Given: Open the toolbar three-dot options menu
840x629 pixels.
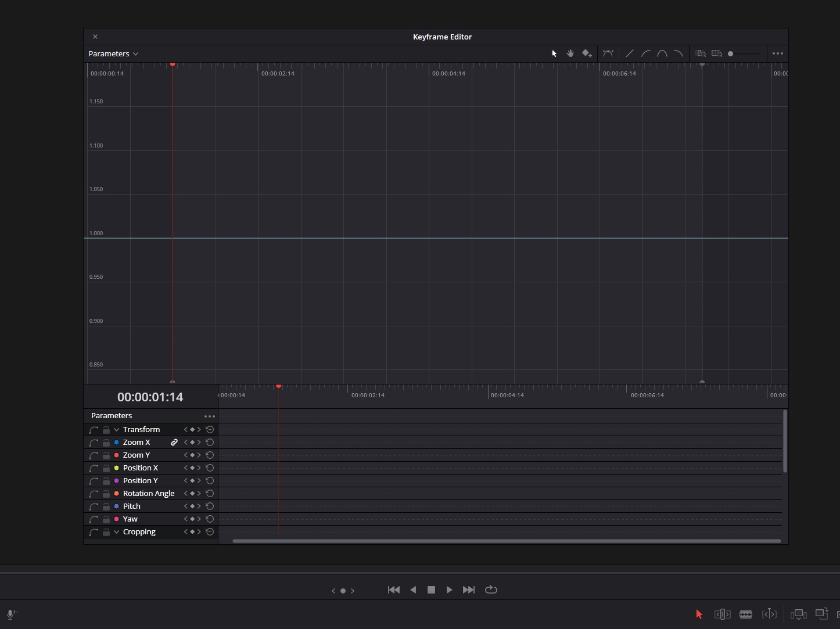Looking at the screenshot, I should [778, 53].
